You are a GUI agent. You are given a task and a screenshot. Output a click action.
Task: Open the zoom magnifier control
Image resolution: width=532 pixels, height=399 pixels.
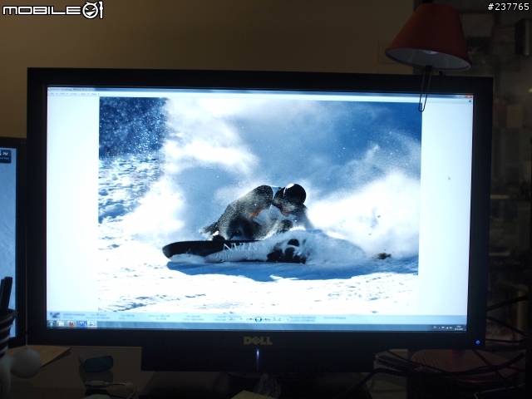coord(232,319)
